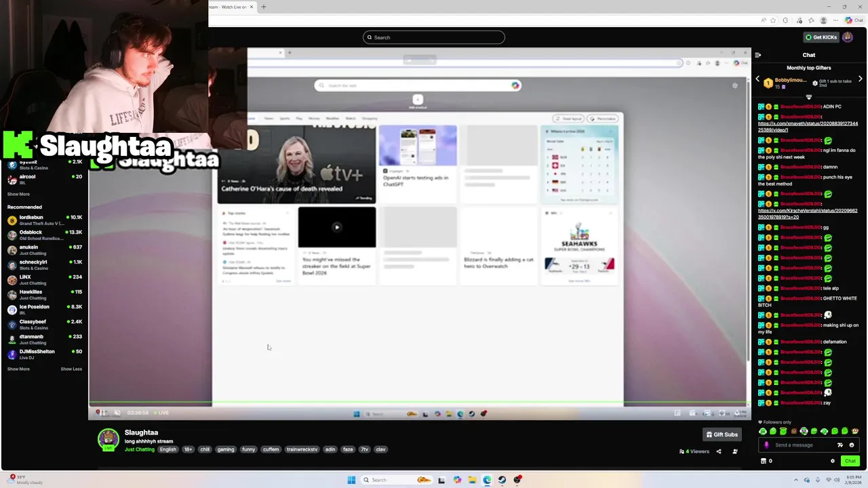The height and width of the screenshot is (488, 868).
Task: Select the cuffem tag
Action: tap(271, 449)
